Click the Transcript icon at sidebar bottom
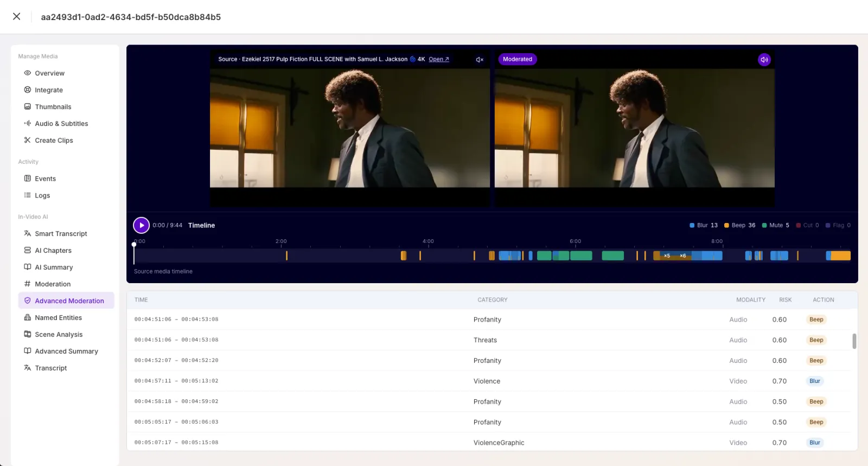Image resolution: width=868 pixels, height=466 pixels. click(27, 368)
